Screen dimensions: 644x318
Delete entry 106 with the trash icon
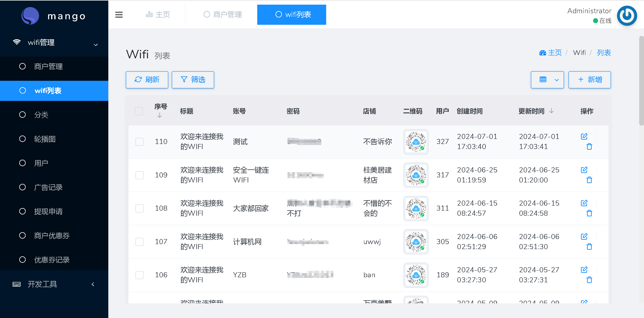pyautogui.click(x=589, y=280)
